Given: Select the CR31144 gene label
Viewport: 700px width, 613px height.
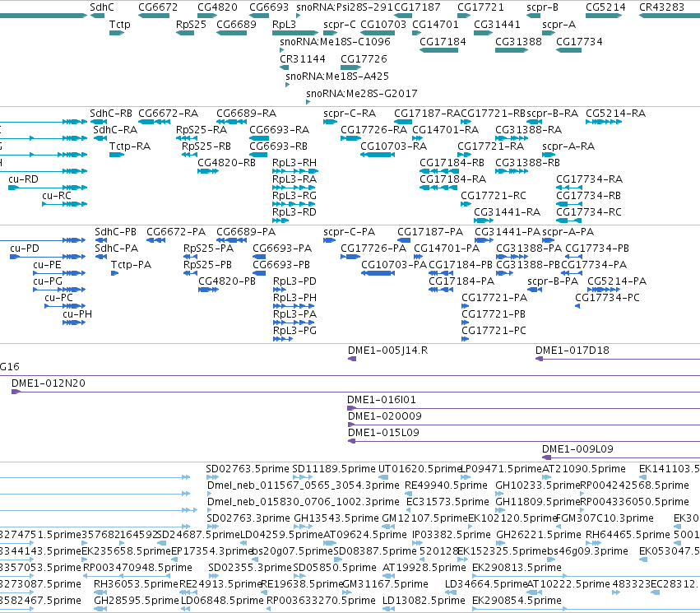Looking at the screenshot, I should coord(303,59).
